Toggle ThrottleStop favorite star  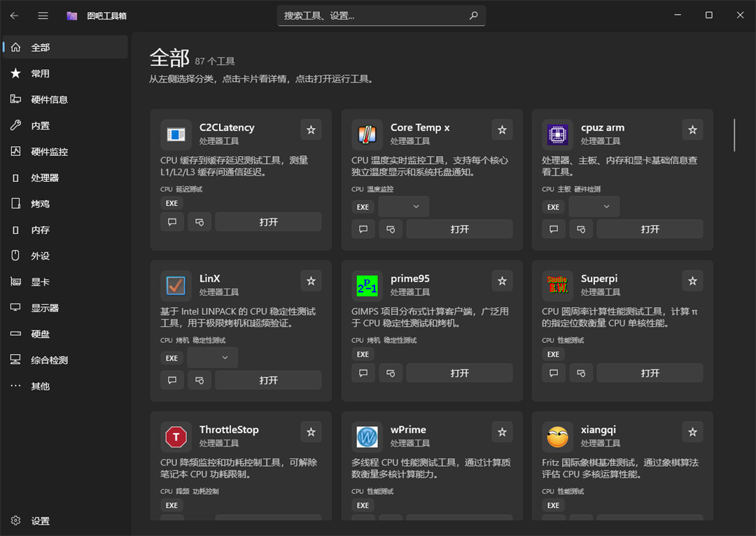[311, 432]
